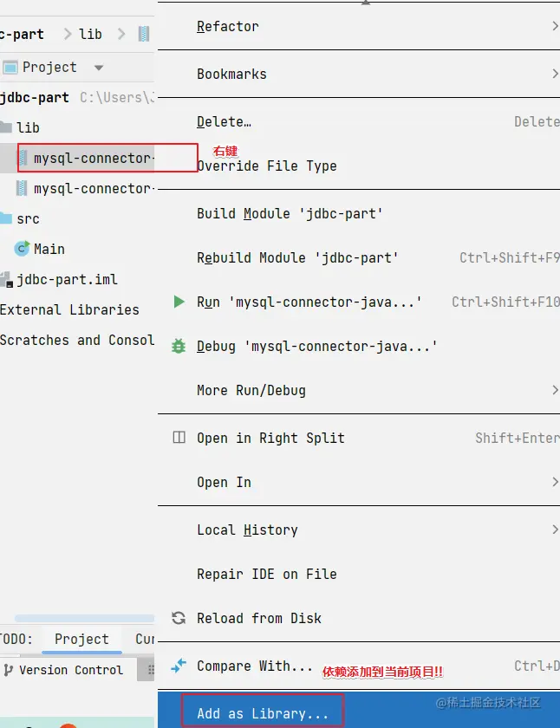Viewport: 560px width, 728px height.
Task: Click the Compare With arrows icon
Action: point(179,666)
